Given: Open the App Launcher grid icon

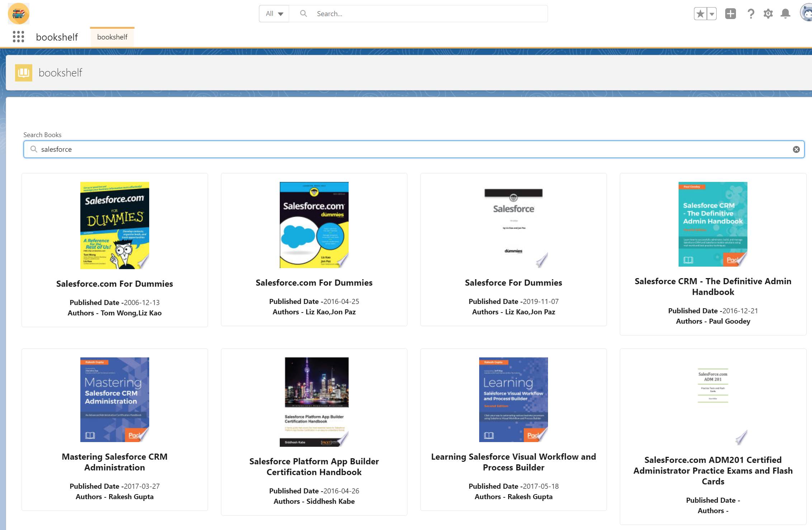Looking at the screenshot, I should click(x=18, y=37).
